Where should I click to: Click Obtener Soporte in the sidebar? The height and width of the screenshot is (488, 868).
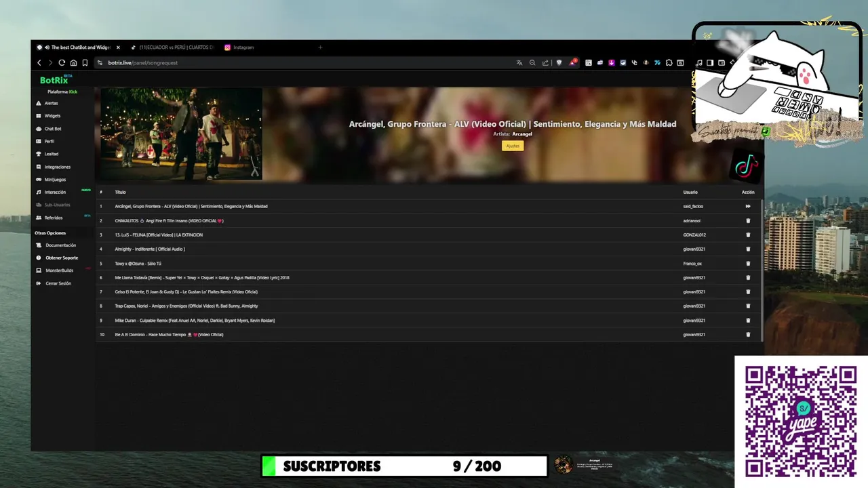[x=62, y=258]
